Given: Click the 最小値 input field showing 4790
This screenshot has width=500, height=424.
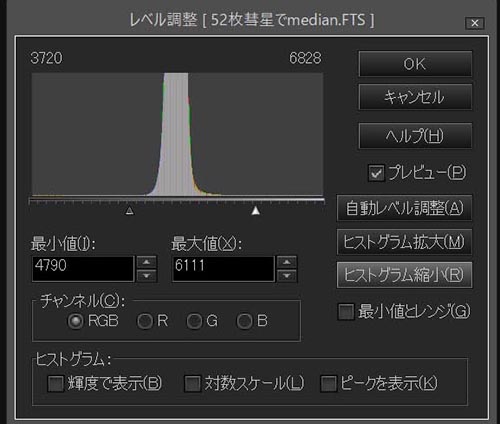Looking at the screenshot, I should tap(83, 269).
